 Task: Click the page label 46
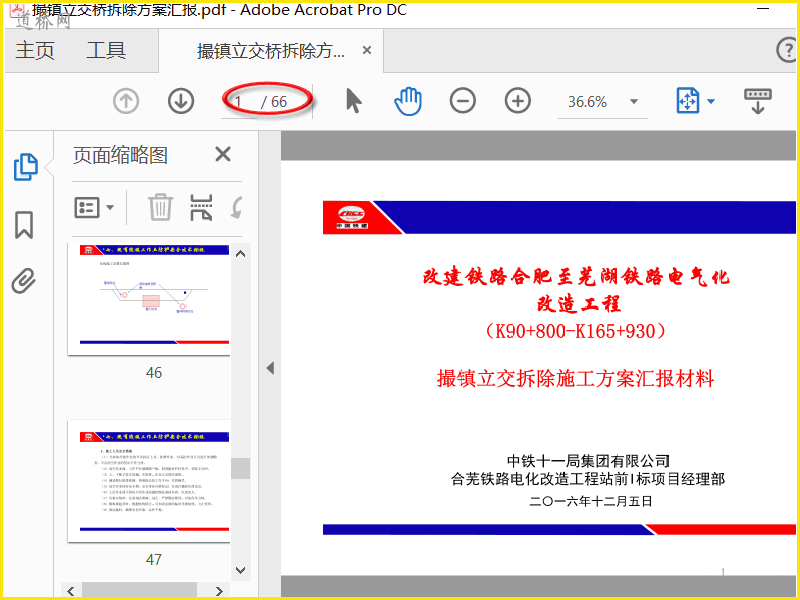154,373
